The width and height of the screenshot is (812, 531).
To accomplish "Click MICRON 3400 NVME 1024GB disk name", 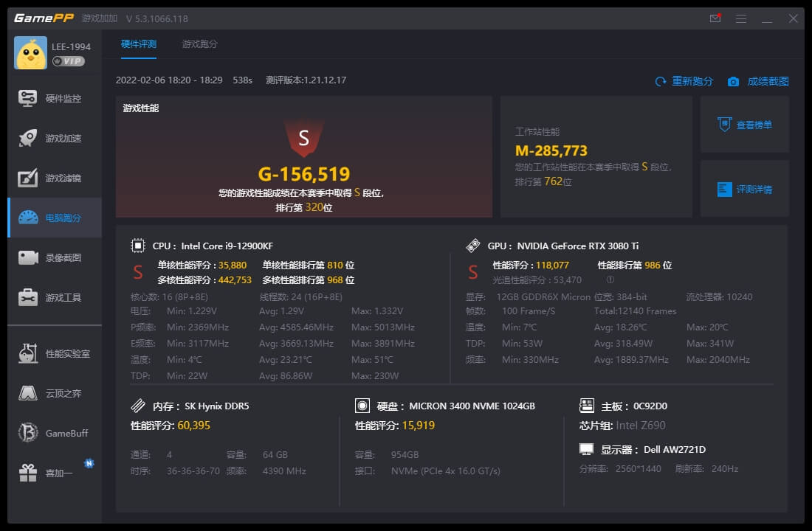I will coord(472,406).
